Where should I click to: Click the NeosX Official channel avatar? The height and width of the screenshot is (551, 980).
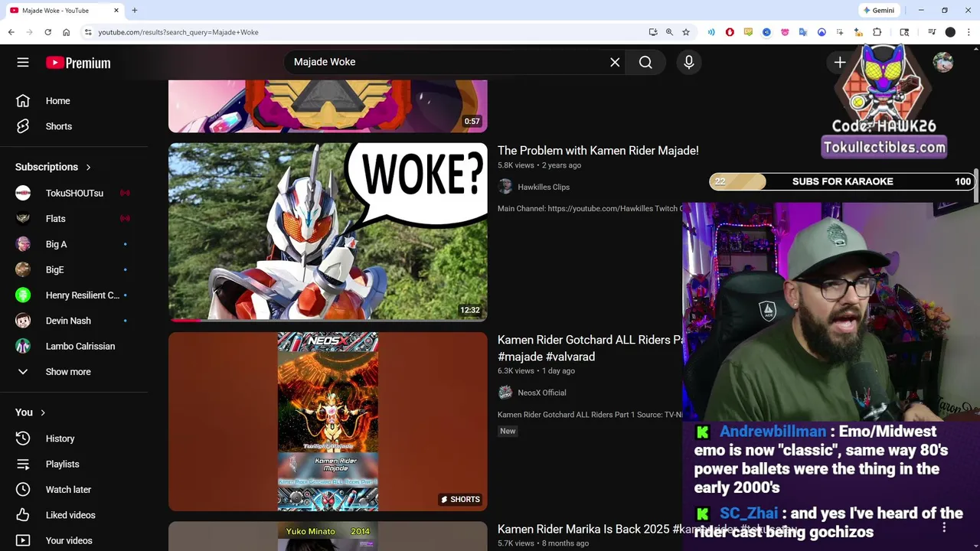point(505,393)
